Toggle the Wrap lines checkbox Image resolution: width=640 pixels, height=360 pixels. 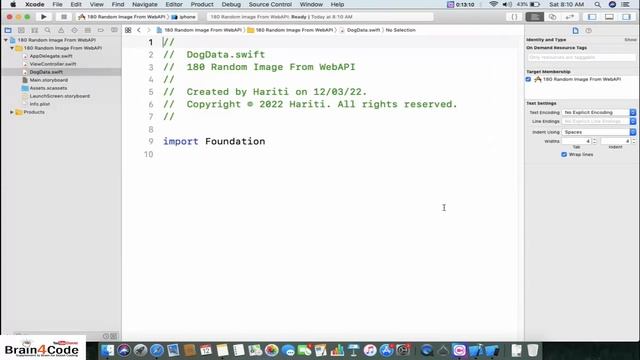564,155
